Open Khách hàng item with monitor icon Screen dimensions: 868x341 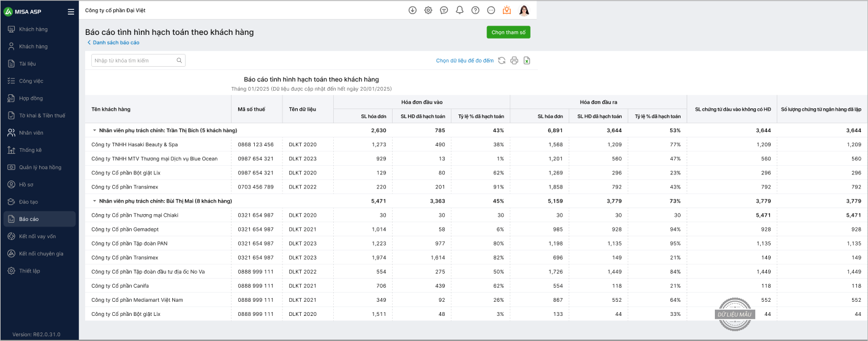pyautogui.click(x=40, y=29)
